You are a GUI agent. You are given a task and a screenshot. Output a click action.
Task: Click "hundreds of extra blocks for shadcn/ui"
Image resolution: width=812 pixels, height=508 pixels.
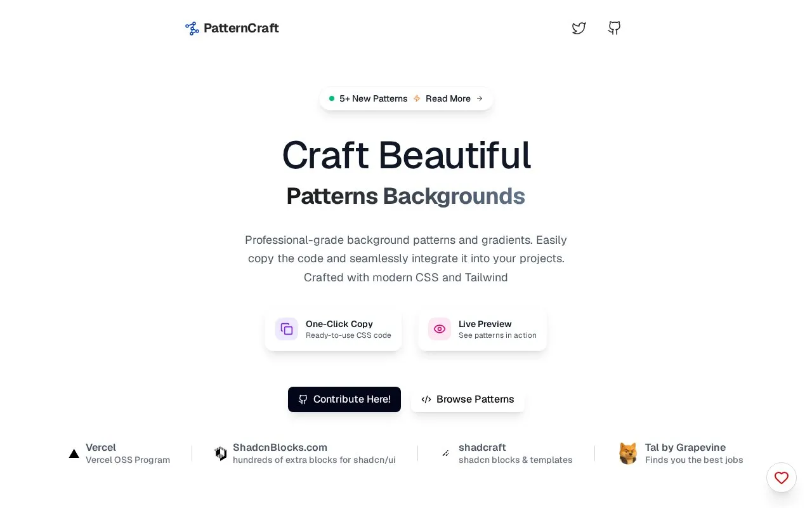click(314, 460)
